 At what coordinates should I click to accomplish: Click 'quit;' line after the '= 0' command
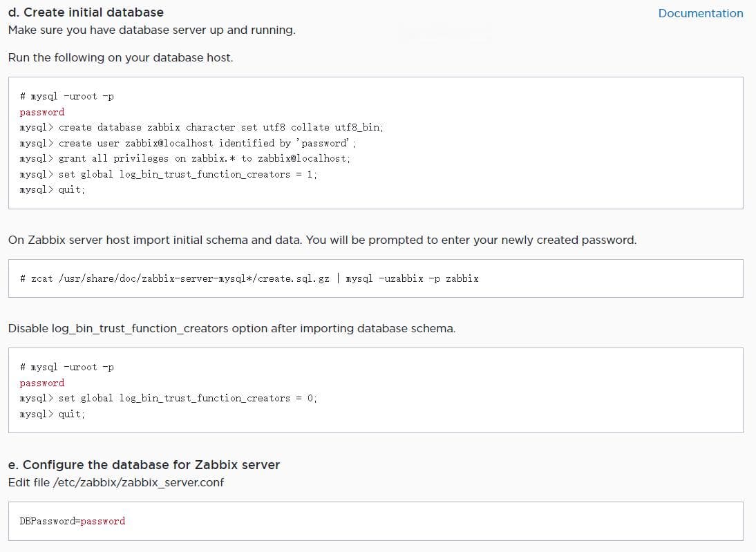pyautogui.click(x=53, y=414)
